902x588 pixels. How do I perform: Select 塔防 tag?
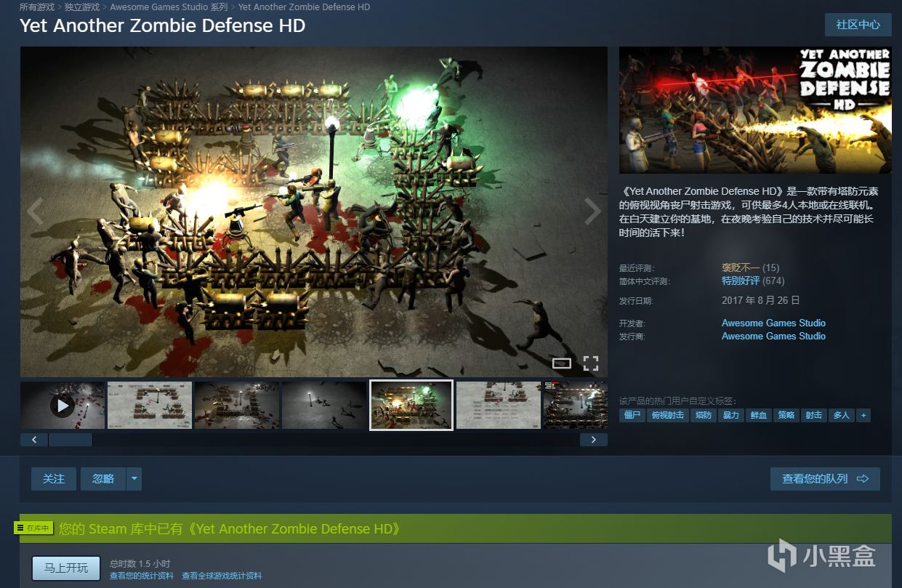[x=703, y=415]
